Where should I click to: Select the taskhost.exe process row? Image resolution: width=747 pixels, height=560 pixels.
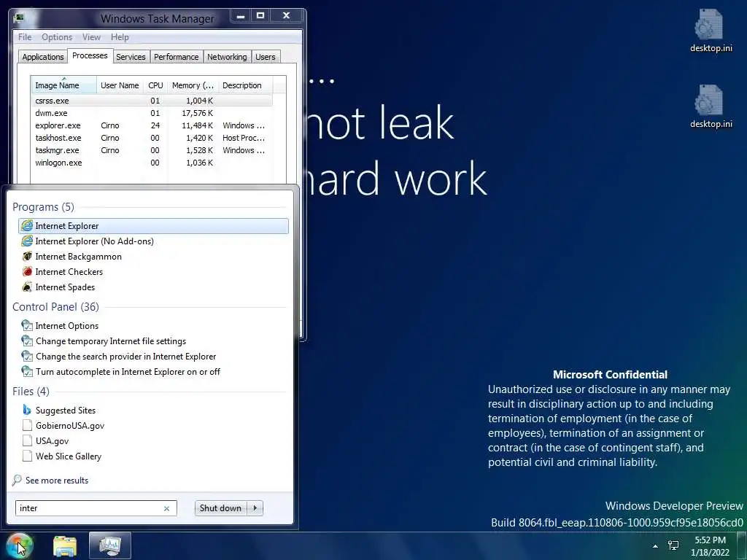(152, 138)
